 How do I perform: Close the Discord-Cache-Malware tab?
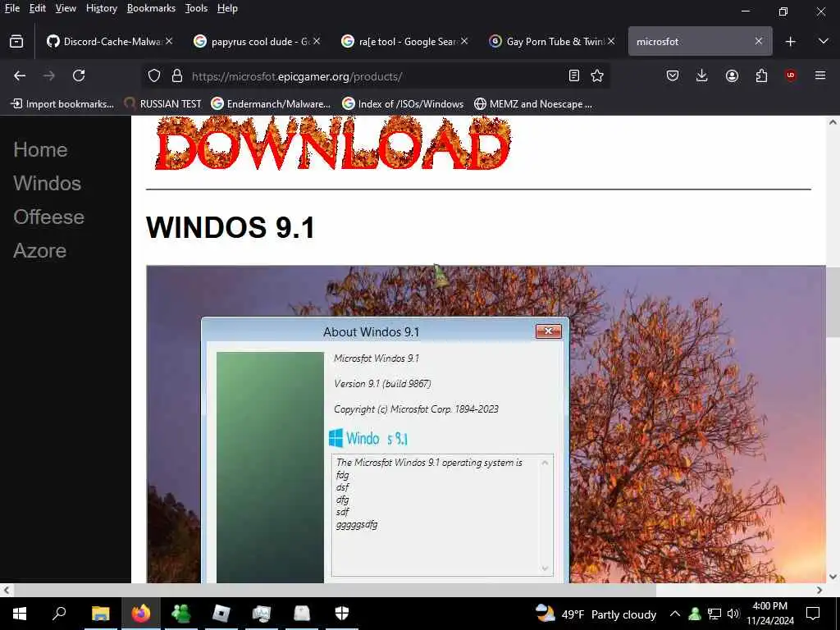point(169,41)
